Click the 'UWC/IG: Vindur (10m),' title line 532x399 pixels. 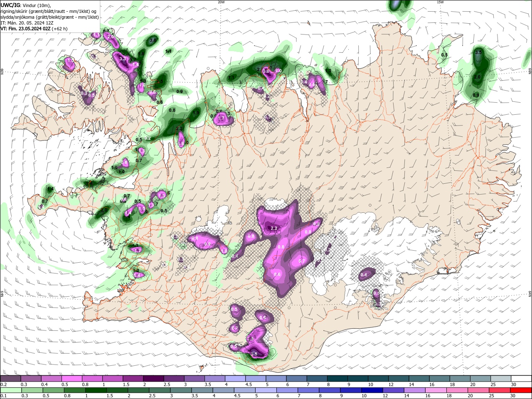coord(25,5)
